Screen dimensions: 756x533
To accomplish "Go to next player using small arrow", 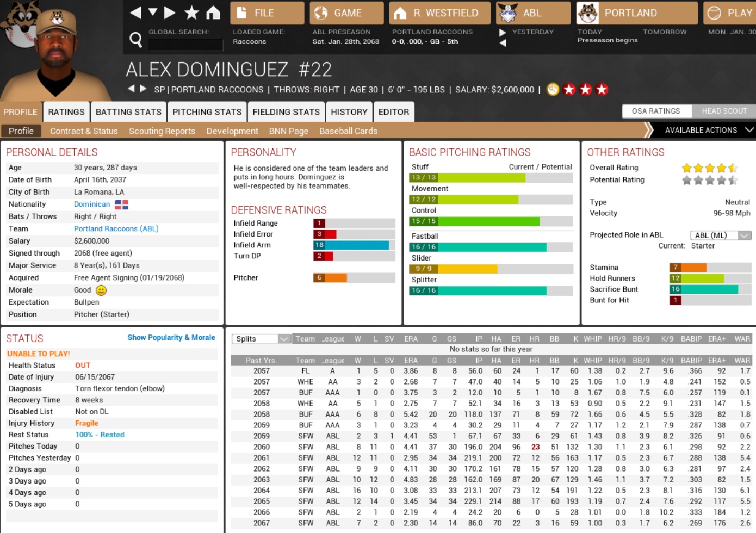I will tap(143, 89).
